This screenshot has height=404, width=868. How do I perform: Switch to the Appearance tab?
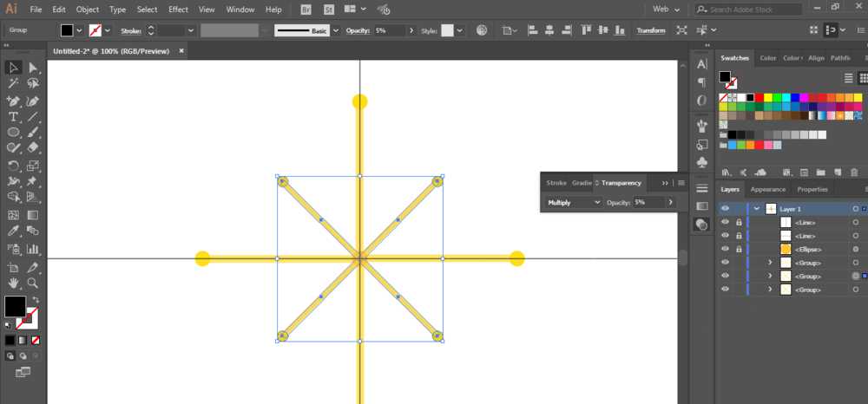(768, 189)
